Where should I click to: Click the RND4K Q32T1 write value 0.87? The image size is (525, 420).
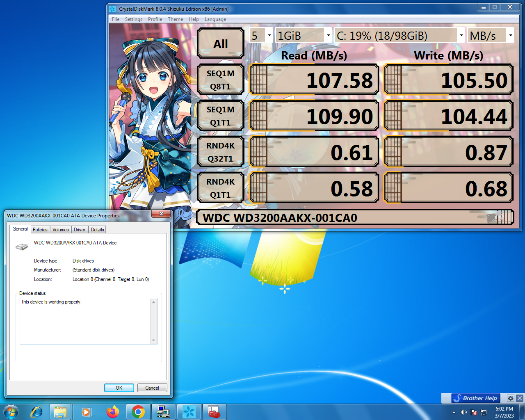(x=448, y=152)
